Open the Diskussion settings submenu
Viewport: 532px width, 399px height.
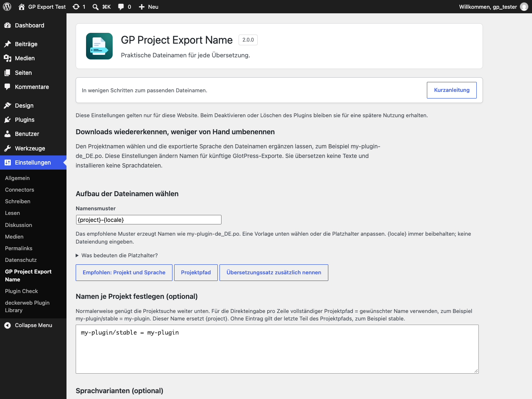[18, 225]
